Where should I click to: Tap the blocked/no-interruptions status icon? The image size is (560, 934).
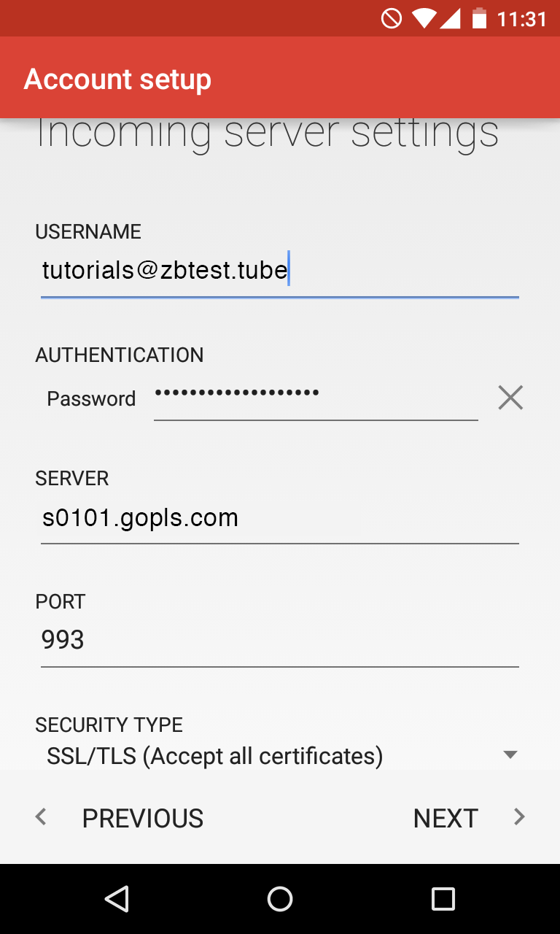(392, 18)
